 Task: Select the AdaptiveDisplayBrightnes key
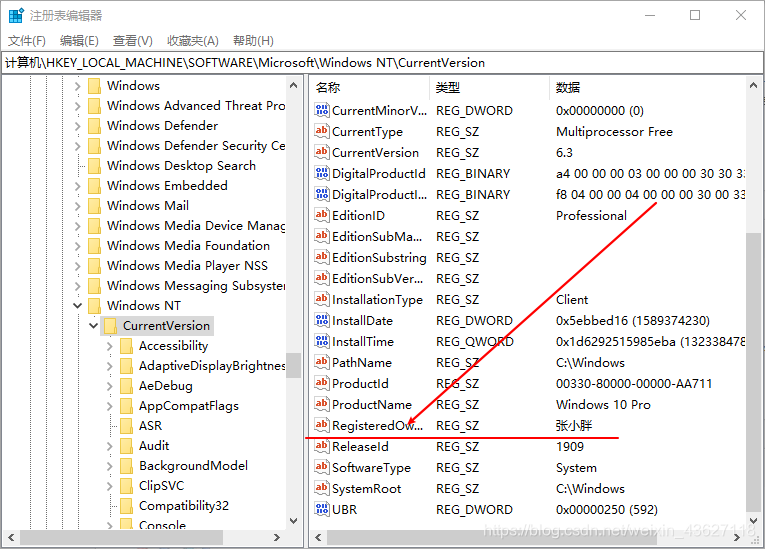(212, 366)
